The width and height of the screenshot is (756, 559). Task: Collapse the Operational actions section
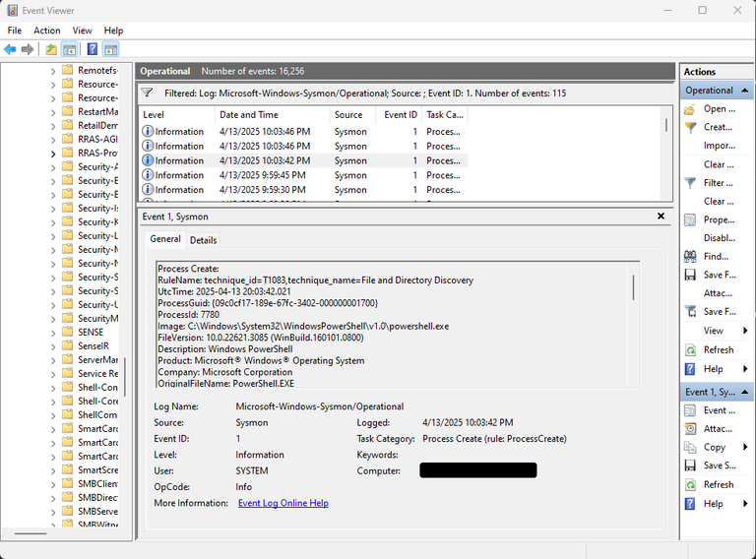tap(744, 91)
